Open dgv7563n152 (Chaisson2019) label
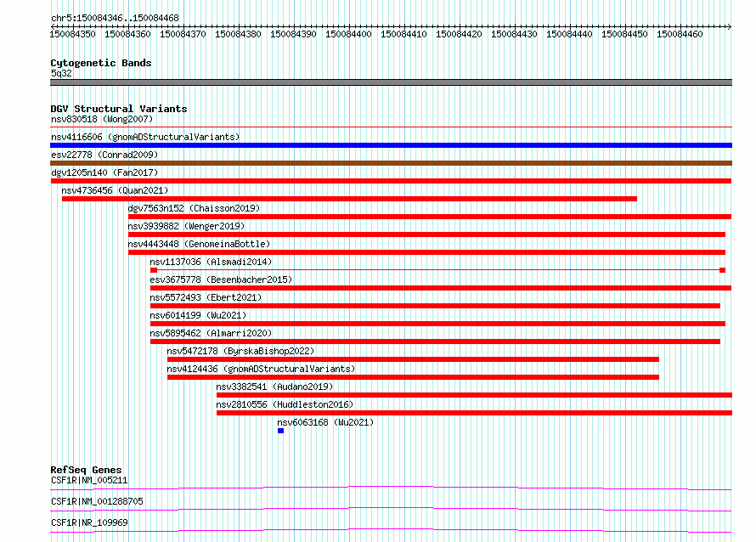This screenshot has width=756, height=542. tap(194, 208)
